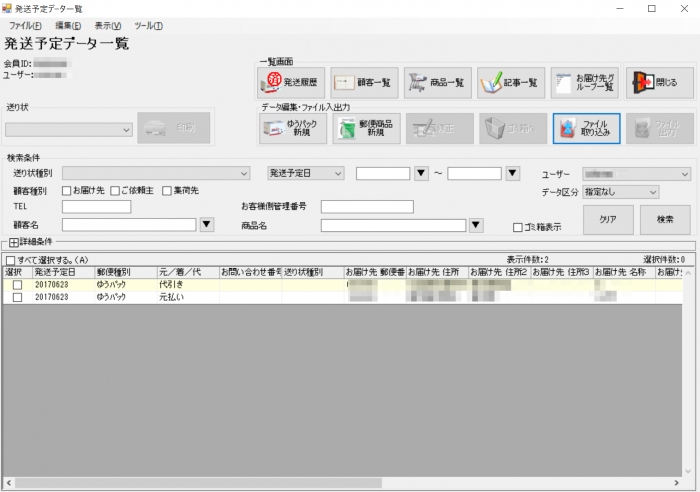
Task: Click the vertical scrollbar down arrow
Action: pos(688,471)
